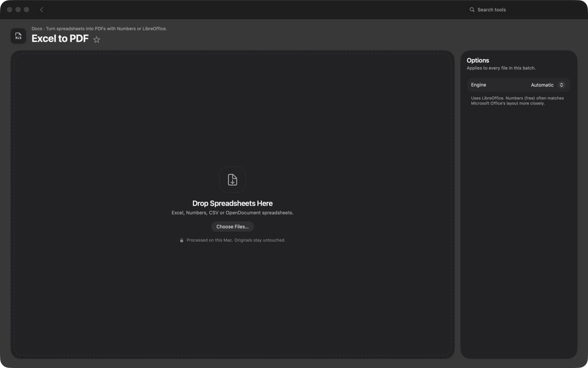Favorite Excel to PDF with star

pyautogui.click(x=97, y=39)
